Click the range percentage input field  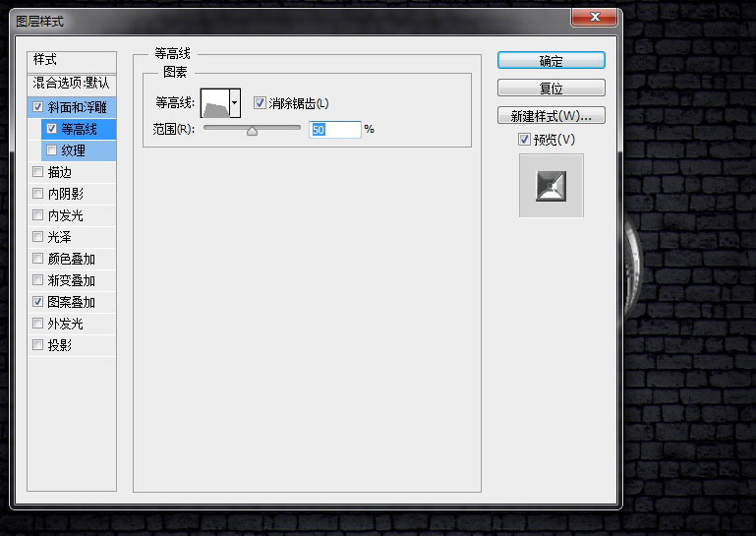click(x=335, y=130)
